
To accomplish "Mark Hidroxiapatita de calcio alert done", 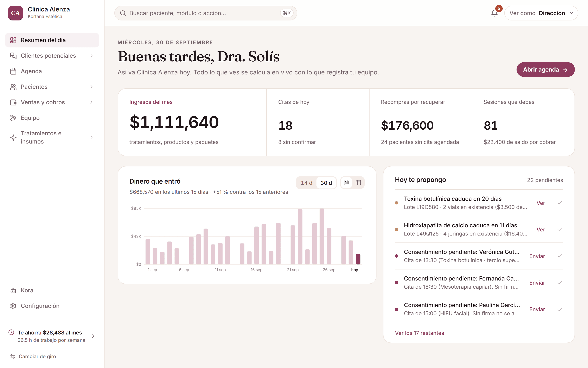I will point(560,229).
